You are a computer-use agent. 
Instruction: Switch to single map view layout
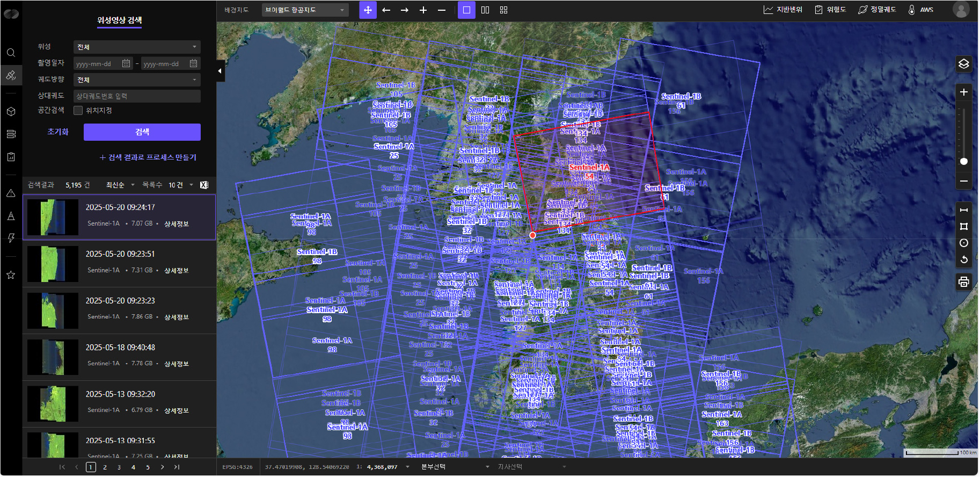coord(466,10)
